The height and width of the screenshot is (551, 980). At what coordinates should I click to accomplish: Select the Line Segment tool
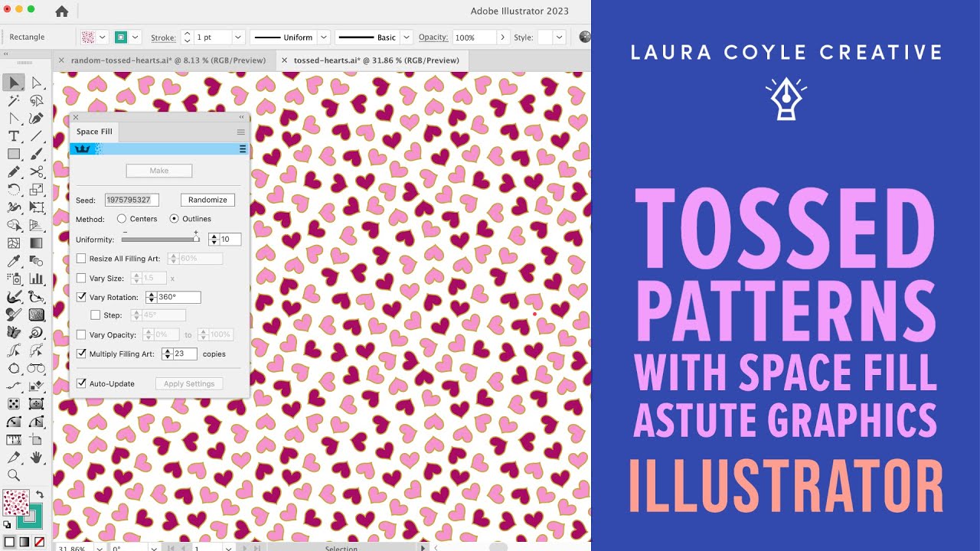coord(36,136)
